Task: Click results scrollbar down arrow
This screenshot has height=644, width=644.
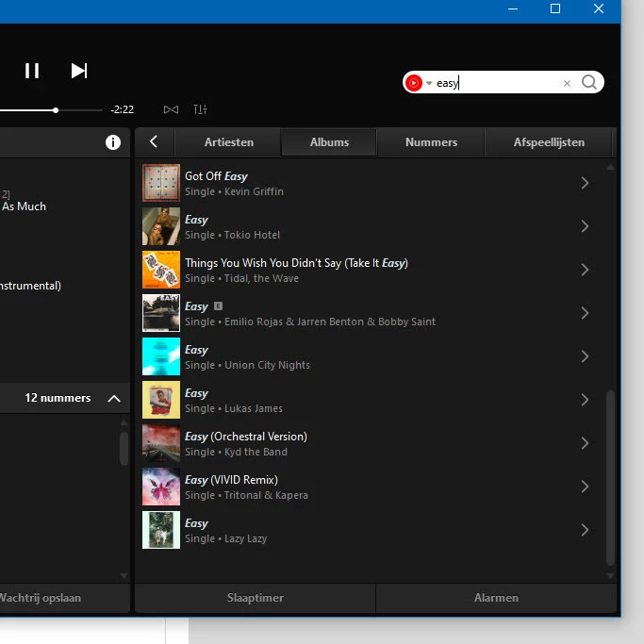Action: 610,576
